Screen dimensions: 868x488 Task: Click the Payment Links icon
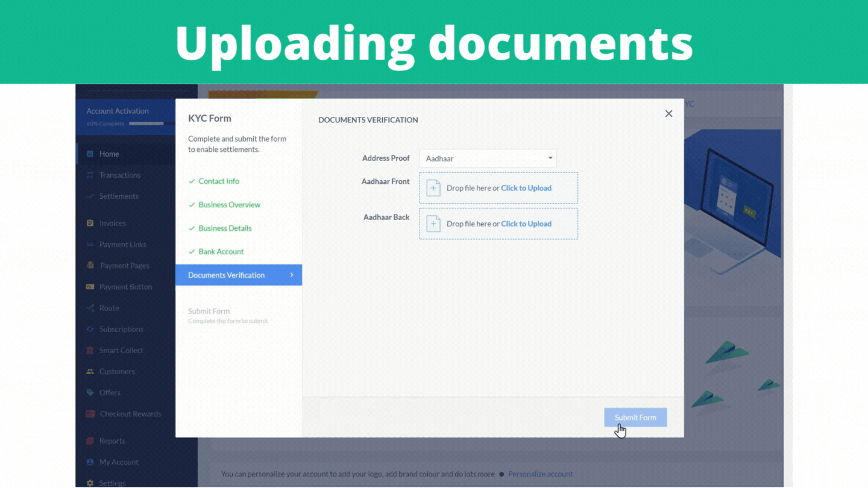tap(90, 245)
